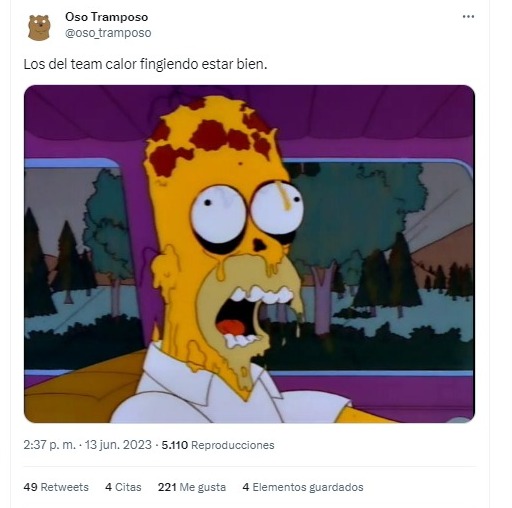The image size is (512, 508).
Task: Click the tweet text about team calor
Action: tap(145, 64)
